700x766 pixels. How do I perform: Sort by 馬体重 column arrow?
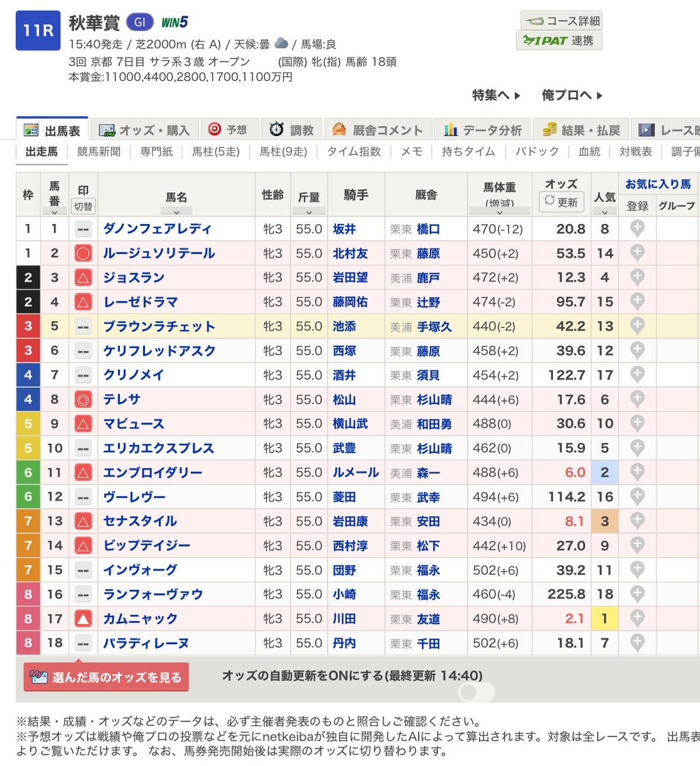pos(499,212)
